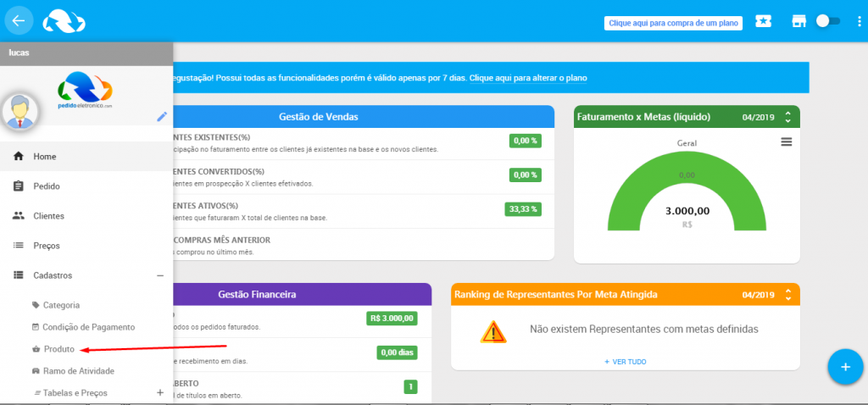Click 'Clique aqui para alterar o plano' link
868x405 pixels.
pos(528,78)
